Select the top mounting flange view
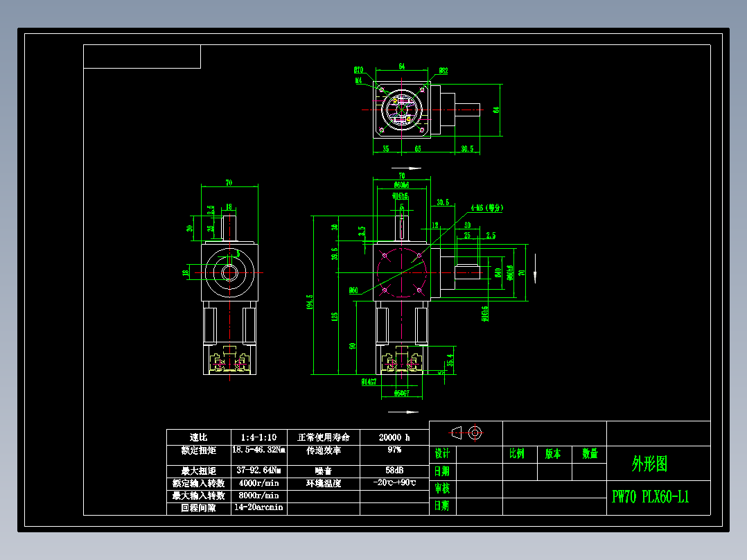 coord(402,111)
